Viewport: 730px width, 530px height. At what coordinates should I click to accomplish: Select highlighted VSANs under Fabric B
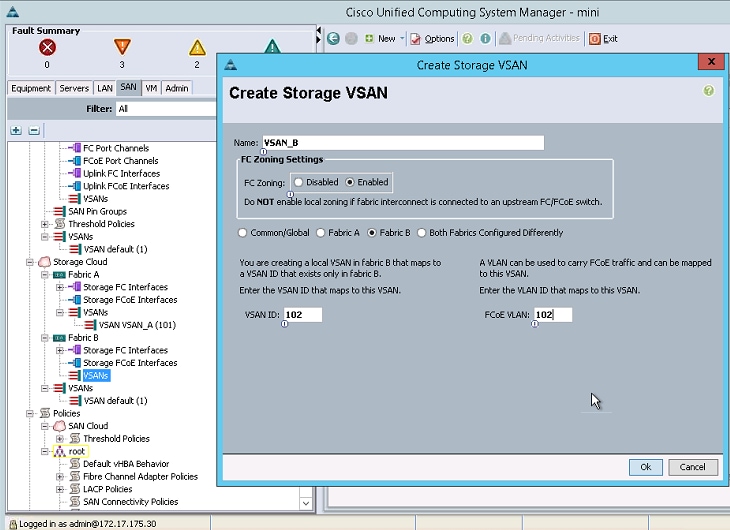pyautogui.click(x=95, y=375)
